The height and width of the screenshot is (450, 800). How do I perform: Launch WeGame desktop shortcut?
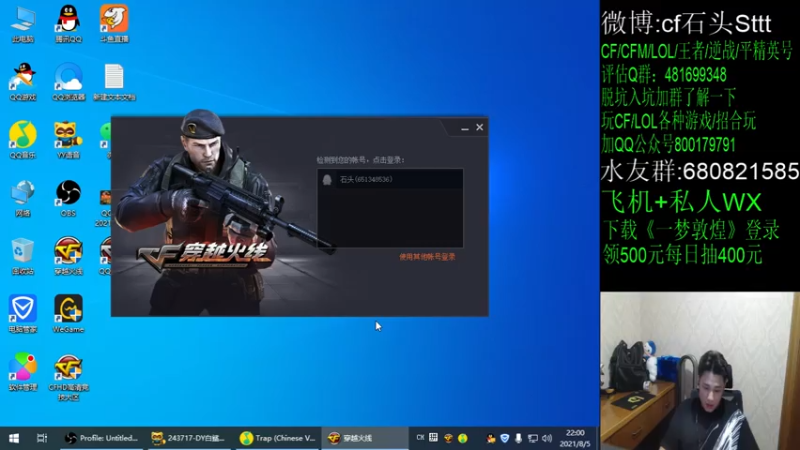coord(68,314)
